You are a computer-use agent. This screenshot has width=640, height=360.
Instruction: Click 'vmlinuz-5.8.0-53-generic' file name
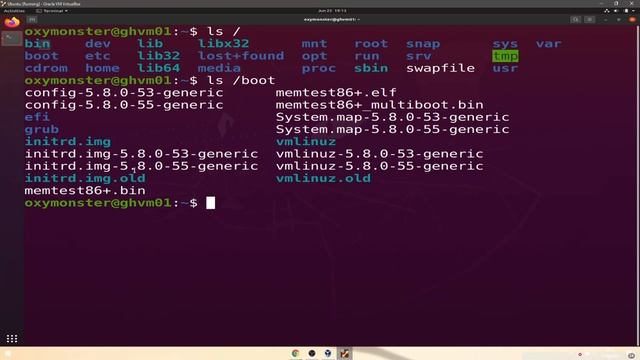[x=380, y=154]
